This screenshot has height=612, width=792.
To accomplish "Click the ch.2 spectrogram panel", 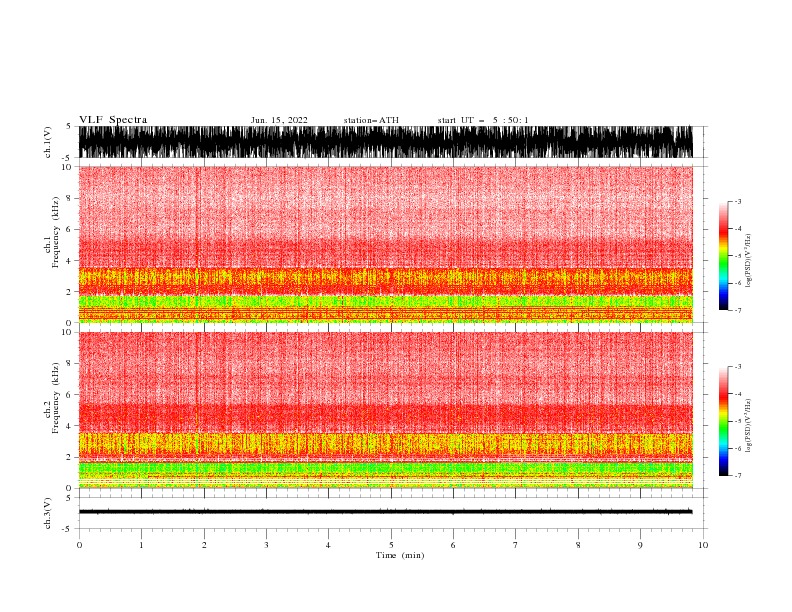I will (385, 410).
